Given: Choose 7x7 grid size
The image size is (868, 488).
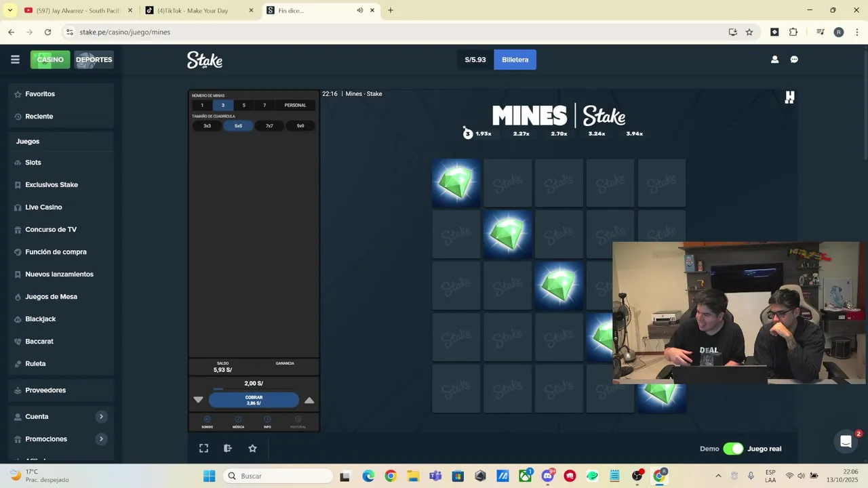Looking at the screenshot, I should (269, 125).
